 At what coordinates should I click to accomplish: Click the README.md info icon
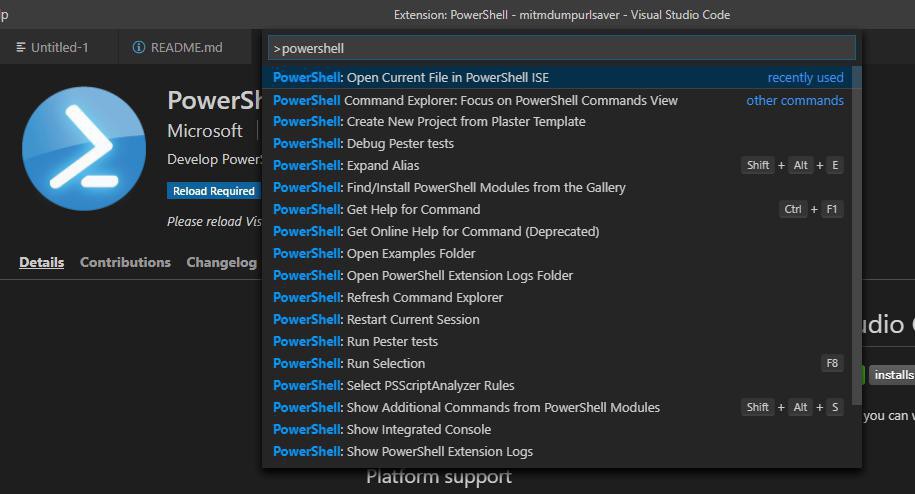(x=139, y=47)
